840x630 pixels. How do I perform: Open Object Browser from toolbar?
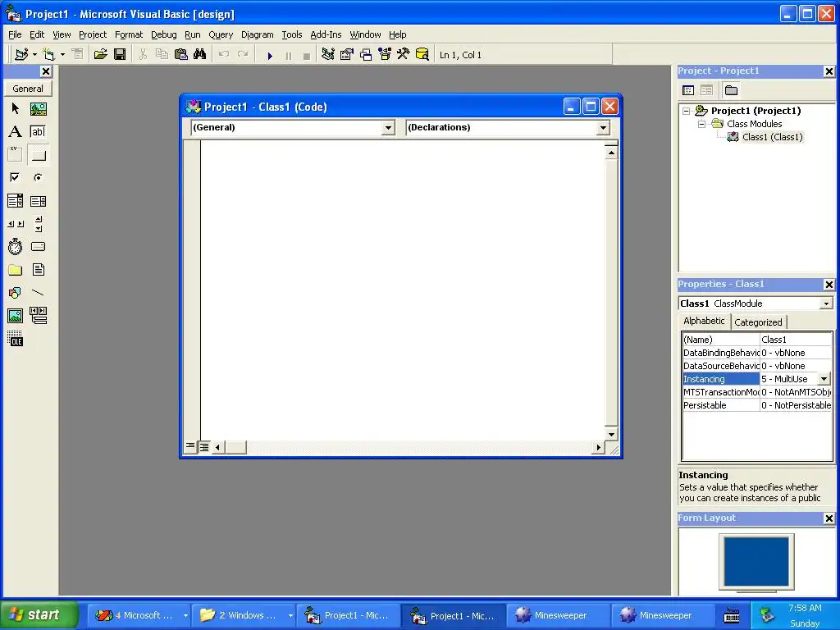pos(385,55)
